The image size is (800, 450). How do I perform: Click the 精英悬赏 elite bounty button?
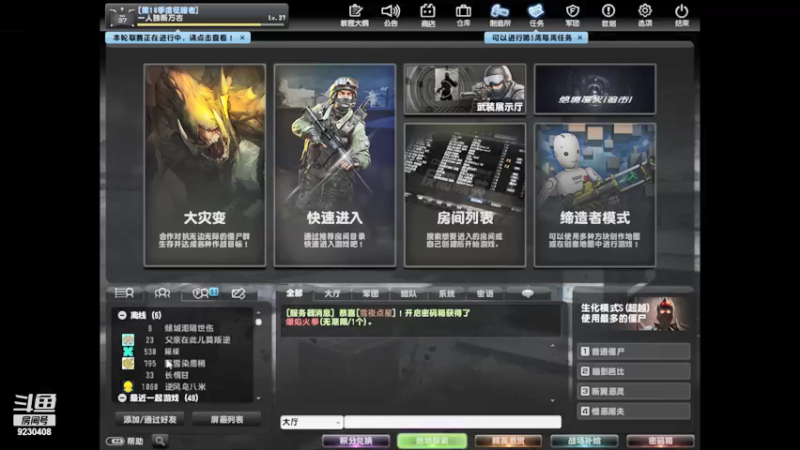pos(508,441)
